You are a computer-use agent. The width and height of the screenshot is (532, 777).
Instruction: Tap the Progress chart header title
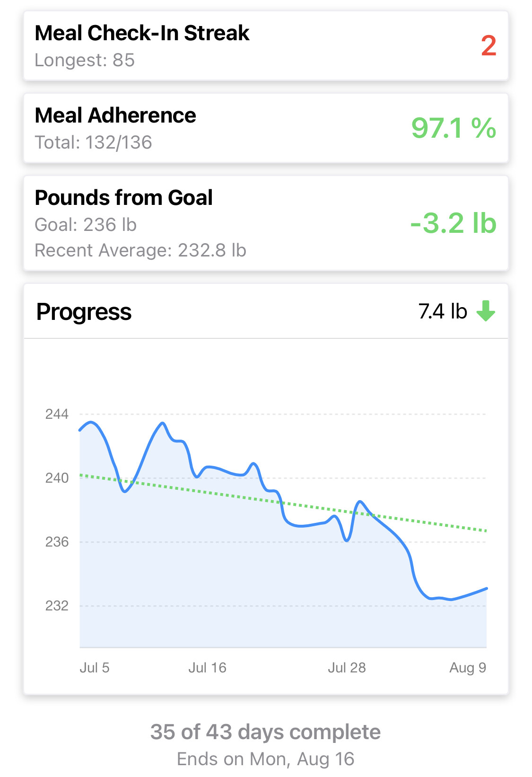84,312
